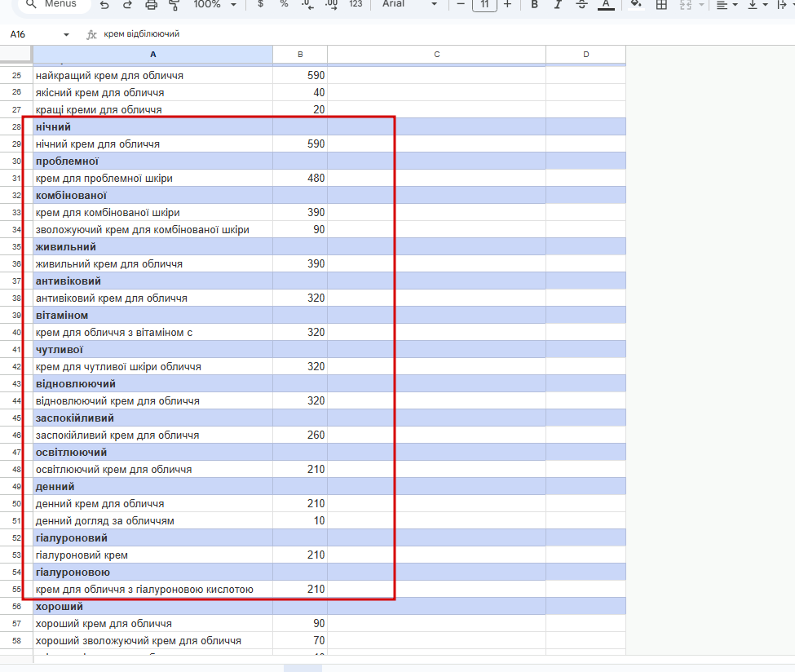
Task: Select column C header
Action: click(x=436, y=55)
